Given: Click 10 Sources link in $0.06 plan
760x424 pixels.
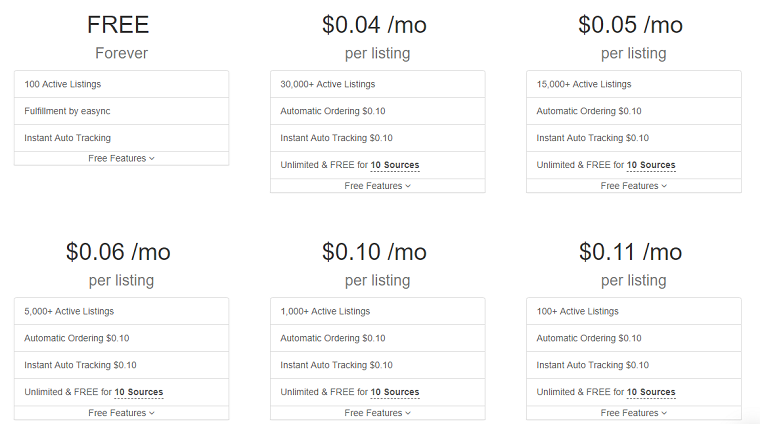Looking at the screenshot, I should (x=139, y=392).
